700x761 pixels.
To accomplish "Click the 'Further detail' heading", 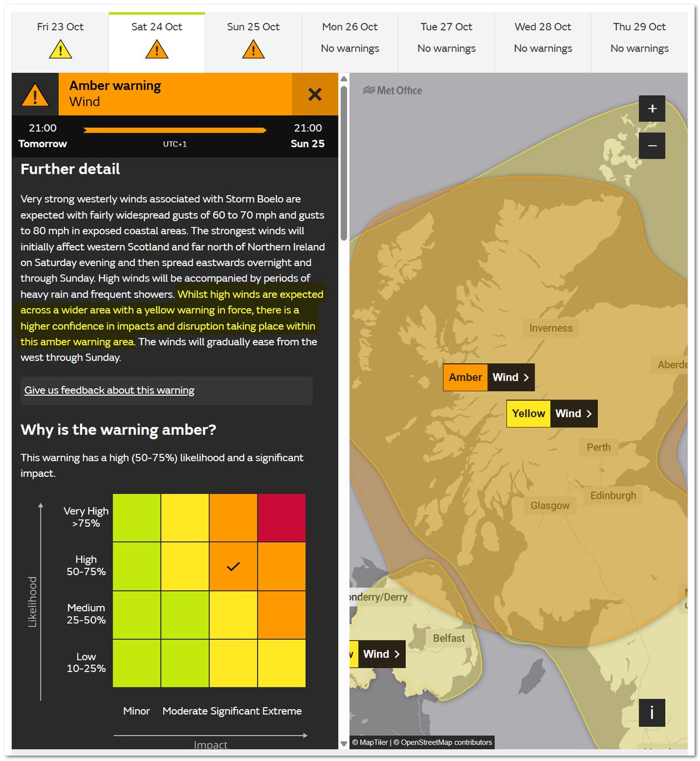I will [70, 169].
